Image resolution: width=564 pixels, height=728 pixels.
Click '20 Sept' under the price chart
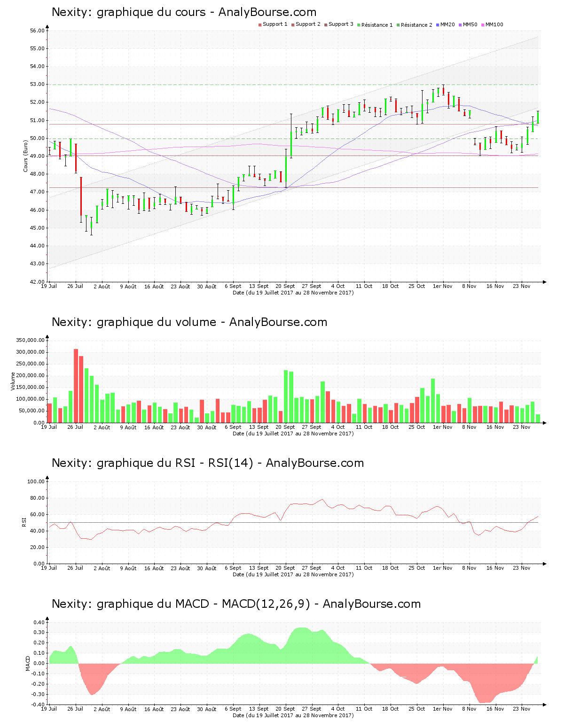point(285,286)
